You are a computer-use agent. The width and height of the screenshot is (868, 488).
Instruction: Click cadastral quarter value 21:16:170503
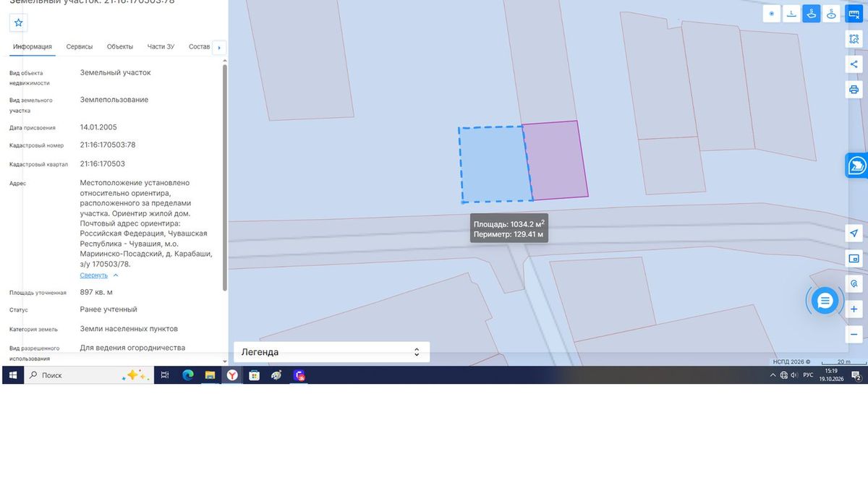[102, 164]
